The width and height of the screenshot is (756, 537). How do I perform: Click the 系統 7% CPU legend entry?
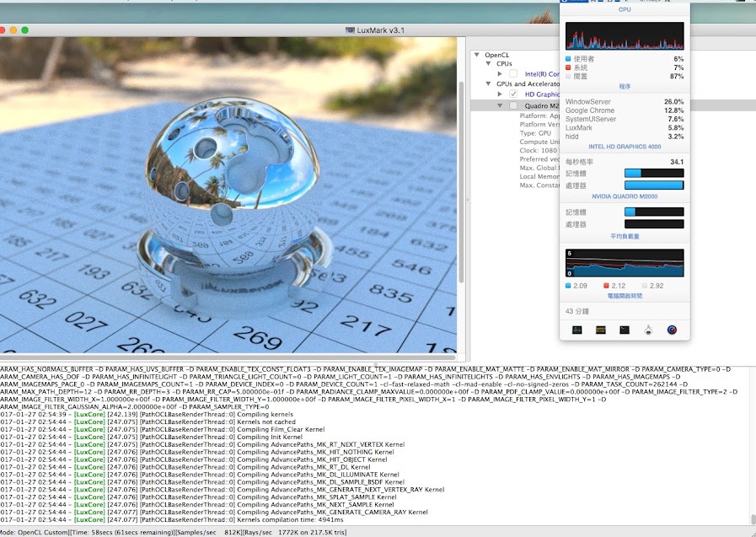(x=625, y=67)
